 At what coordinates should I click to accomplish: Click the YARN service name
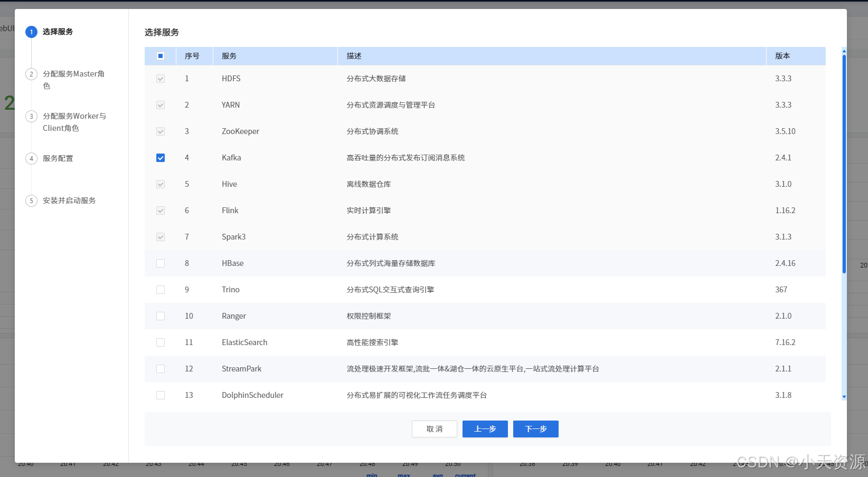[x=231, y=105]
